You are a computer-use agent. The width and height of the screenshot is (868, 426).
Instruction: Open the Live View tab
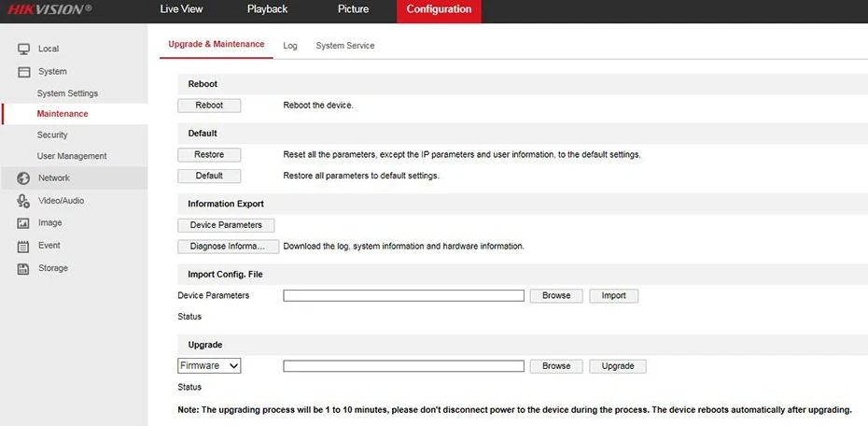[x=181, y=9]
